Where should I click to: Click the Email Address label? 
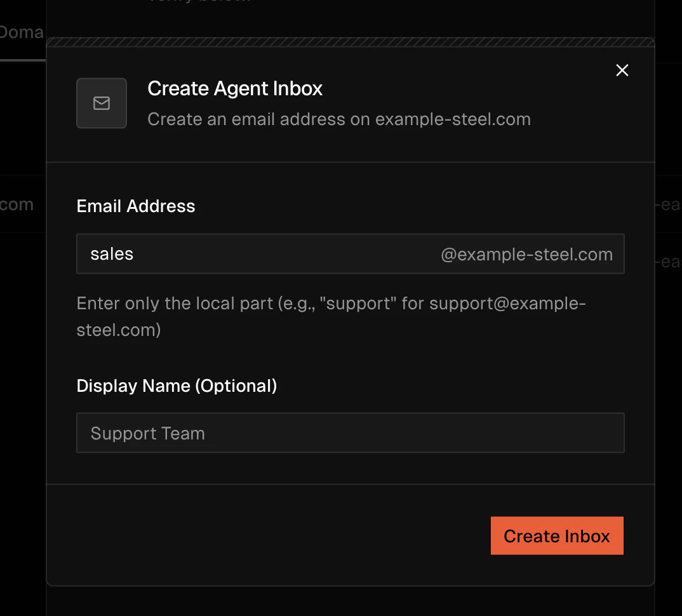(135, 206)
